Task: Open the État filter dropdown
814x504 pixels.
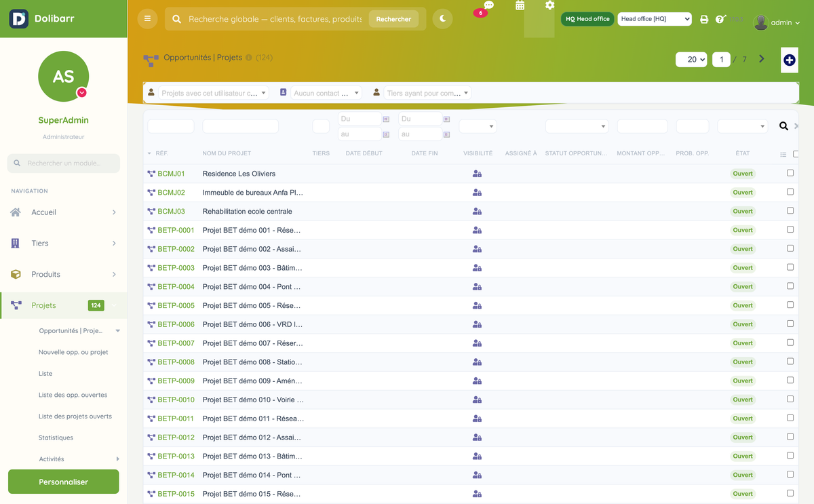Action: pyautogui.click(x=742, y=126)
